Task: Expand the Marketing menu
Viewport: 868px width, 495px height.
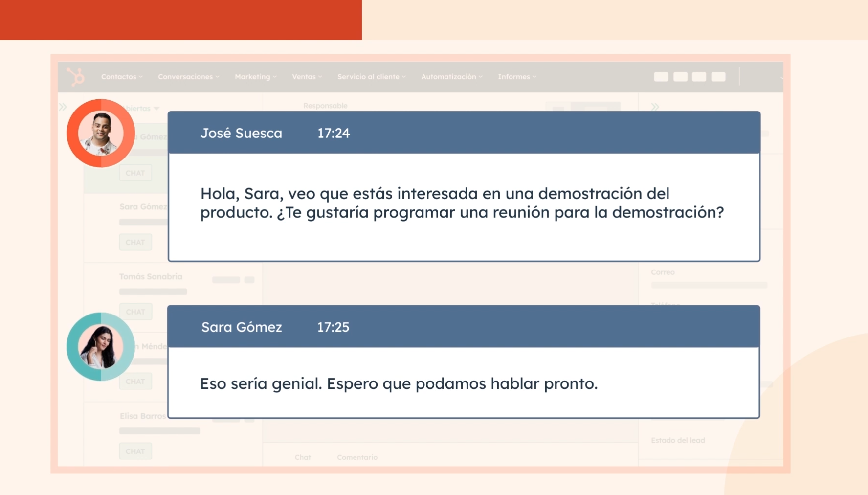Action: pos(255,77)
